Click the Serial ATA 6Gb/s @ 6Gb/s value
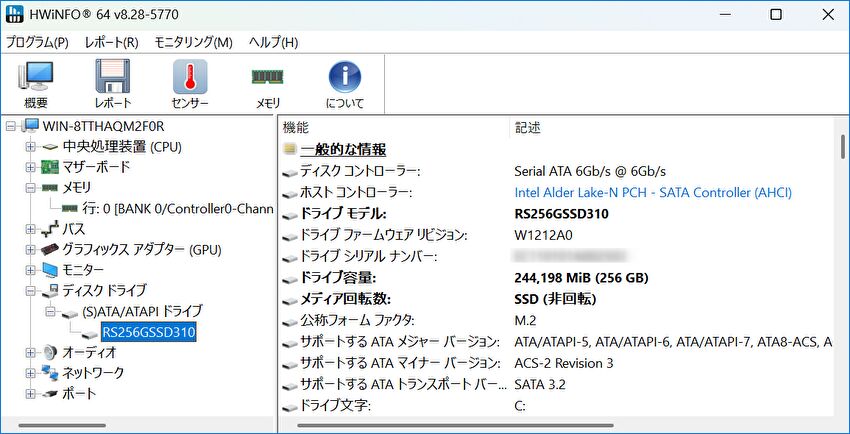The image size is (850, 434). pos(590,171)
